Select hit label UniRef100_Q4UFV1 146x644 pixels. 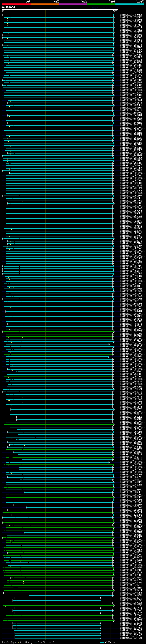click(131, 580)
